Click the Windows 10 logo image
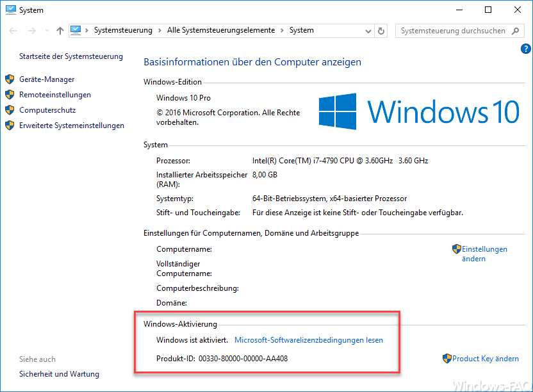Screen dimensions: 533x392 [419, 111]
